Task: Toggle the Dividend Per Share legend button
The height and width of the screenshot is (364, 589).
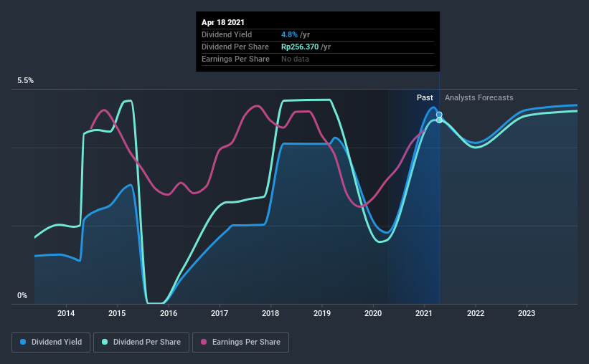Action: coord(141,343)
